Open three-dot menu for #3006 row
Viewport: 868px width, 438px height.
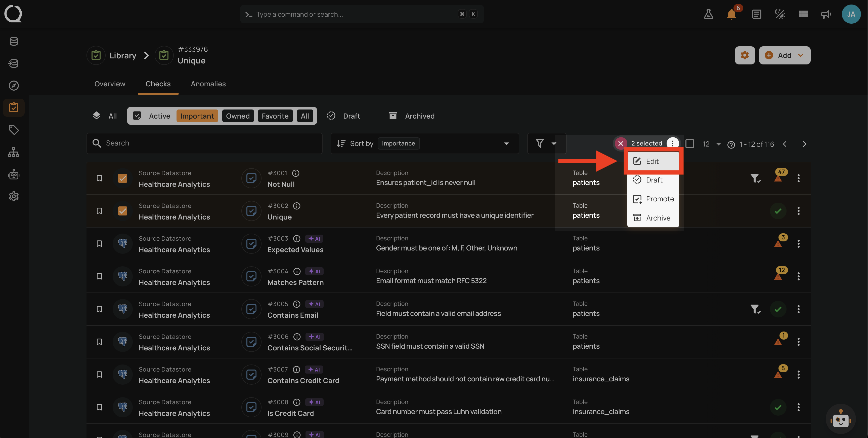(798, 342)
